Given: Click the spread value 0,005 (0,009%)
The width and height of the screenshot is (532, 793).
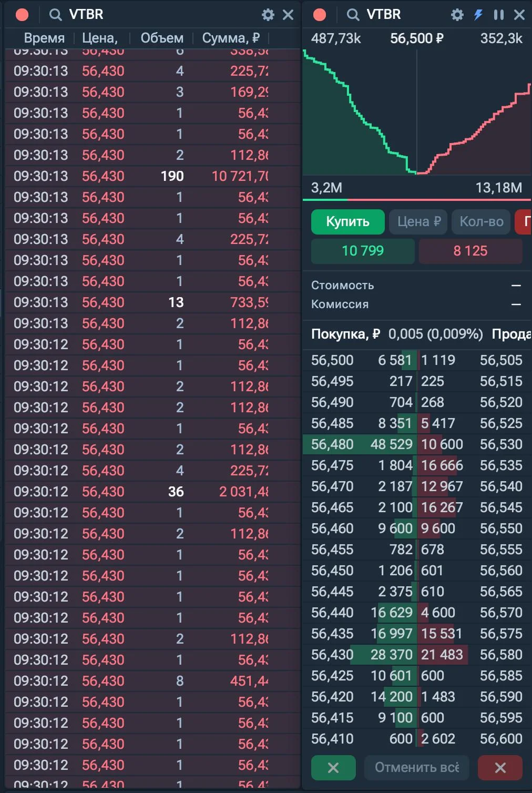Looking at the screenshot, I should tap(435, 334).
